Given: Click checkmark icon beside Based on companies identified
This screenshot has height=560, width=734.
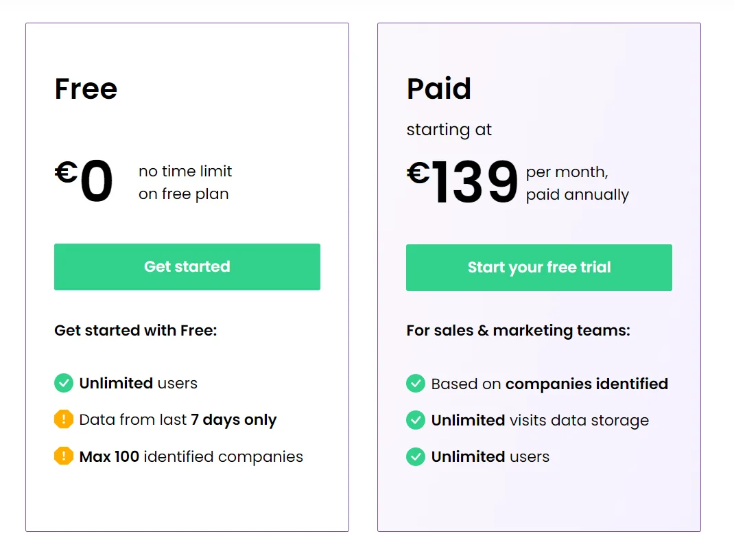Looking at the screenshot, I should [416, 384].
